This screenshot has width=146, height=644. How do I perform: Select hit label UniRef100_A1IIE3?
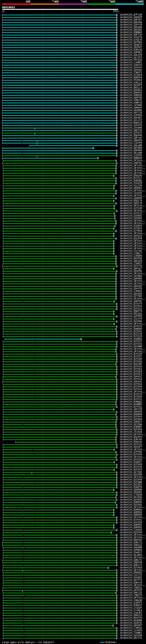coord(131,58)
